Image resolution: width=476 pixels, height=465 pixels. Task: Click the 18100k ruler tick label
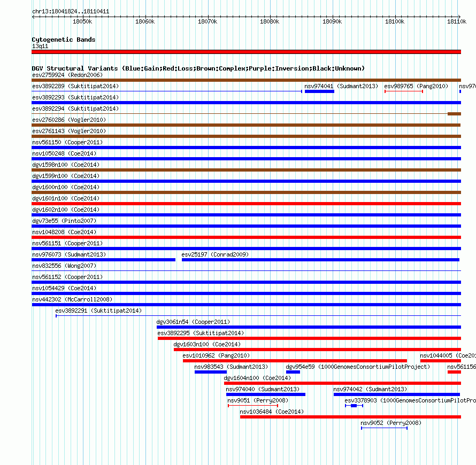coord(395,21)
